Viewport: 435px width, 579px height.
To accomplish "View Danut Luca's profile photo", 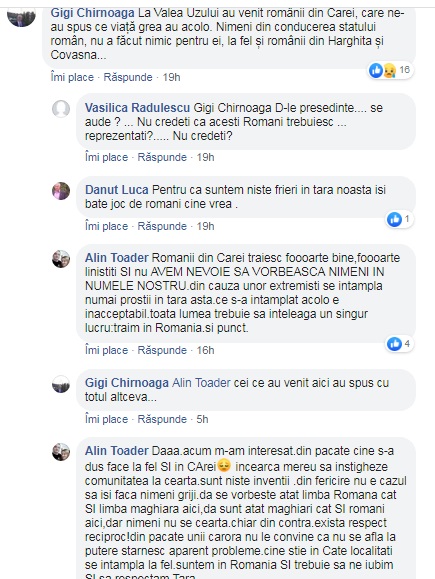I will click(x=61, y=191).
